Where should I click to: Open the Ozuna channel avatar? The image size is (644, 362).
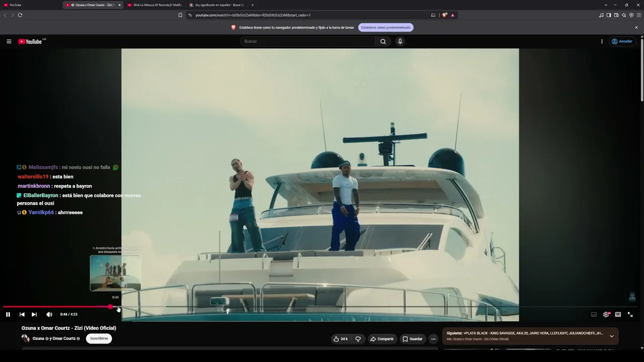25,338
